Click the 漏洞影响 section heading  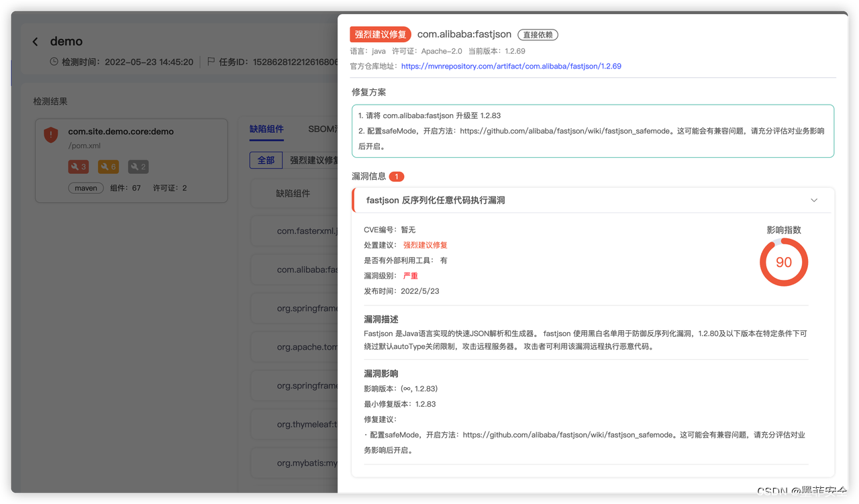point(381,374)
